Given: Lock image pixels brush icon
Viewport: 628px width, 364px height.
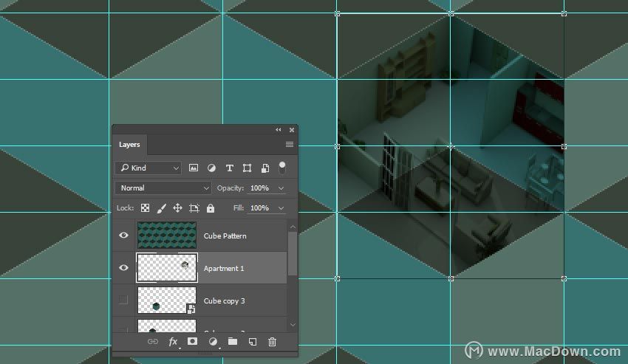Looking at the screenshot, I should tap(161, 208).
